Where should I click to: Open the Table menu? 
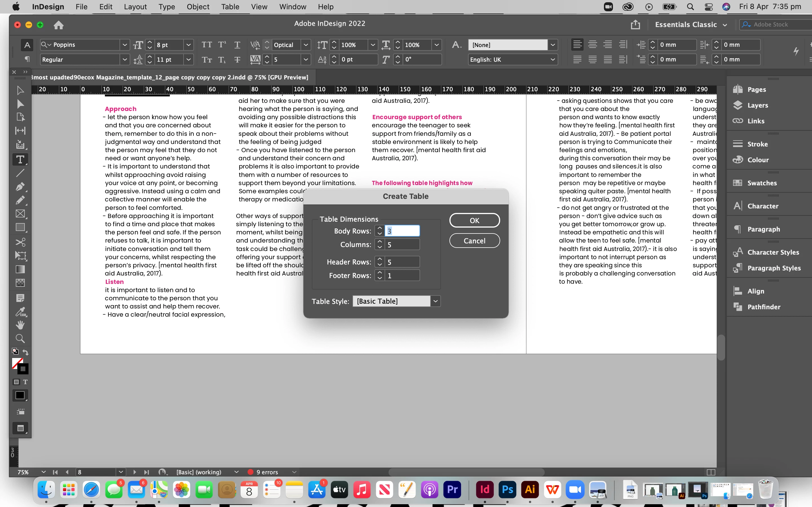(x=230, y=7)
